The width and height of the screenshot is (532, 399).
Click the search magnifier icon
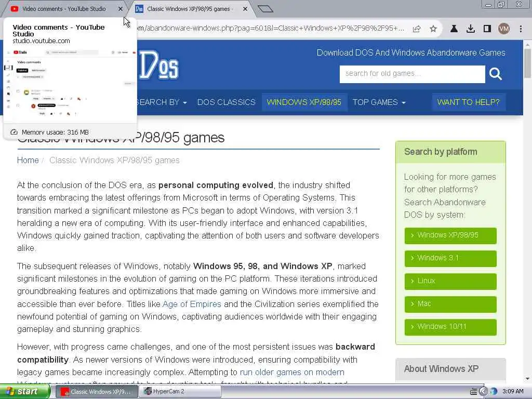coord(495,74)
